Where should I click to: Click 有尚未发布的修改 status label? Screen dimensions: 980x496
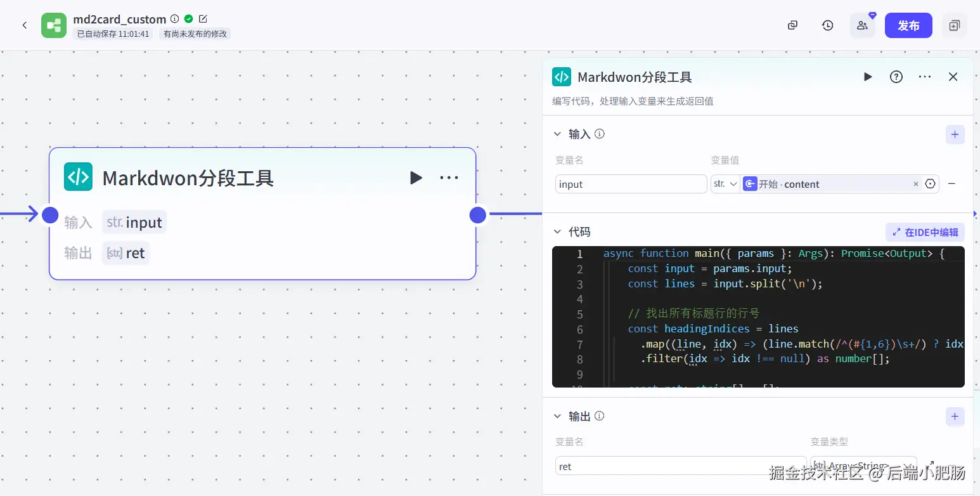[x=195, y=34]
